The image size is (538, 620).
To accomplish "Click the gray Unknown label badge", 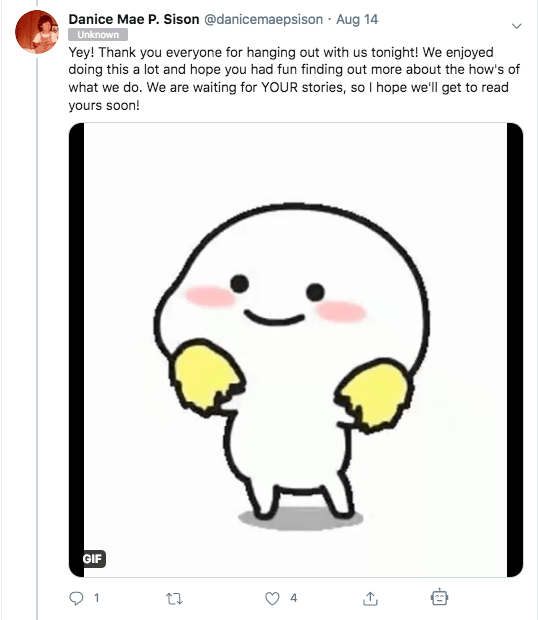I will point(98,35).
